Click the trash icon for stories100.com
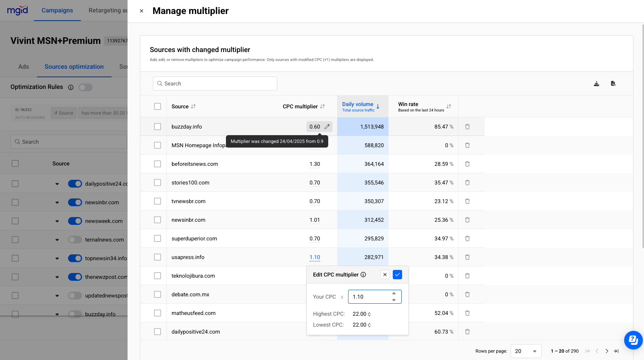 click(467, 183)
